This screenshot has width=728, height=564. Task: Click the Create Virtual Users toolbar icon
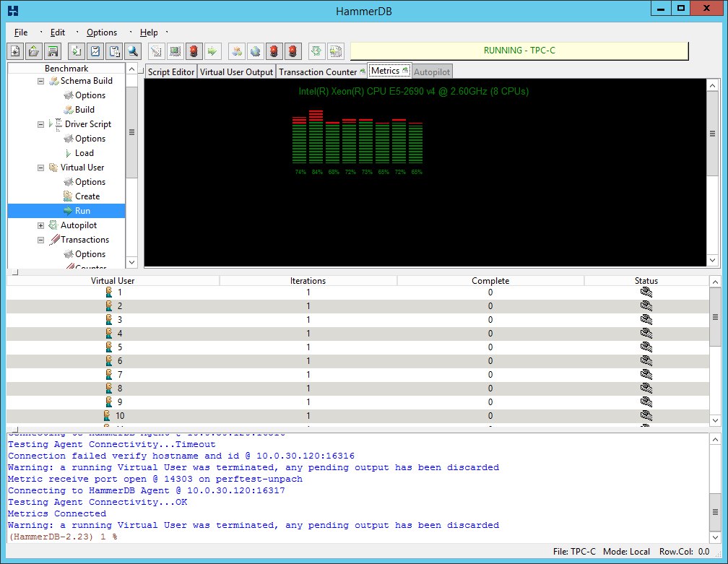coord(175,51)
